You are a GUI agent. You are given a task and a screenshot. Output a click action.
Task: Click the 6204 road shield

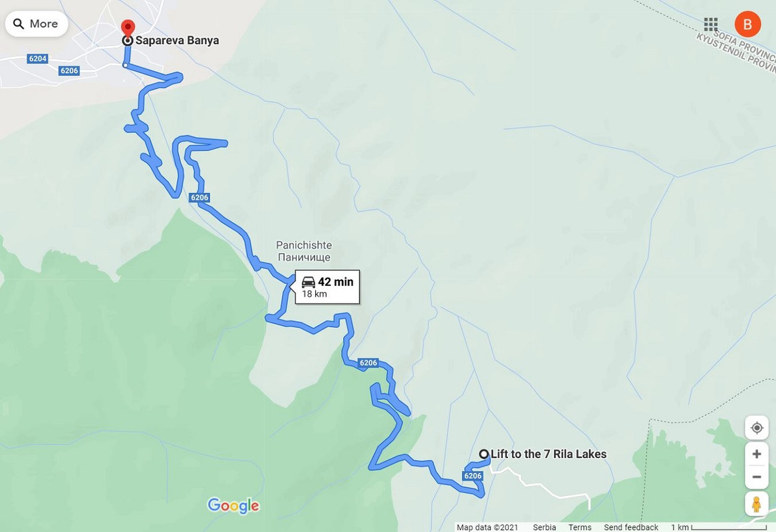38,59
